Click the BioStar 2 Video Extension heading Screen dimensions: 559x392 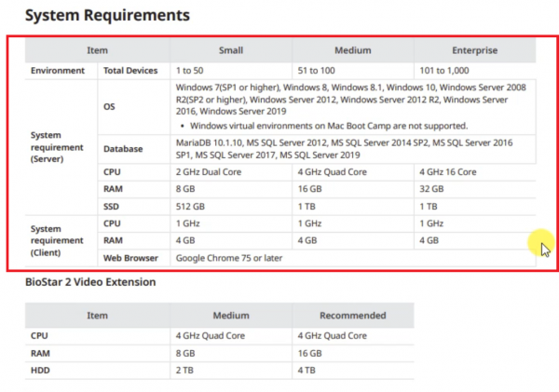click(89, 281)
